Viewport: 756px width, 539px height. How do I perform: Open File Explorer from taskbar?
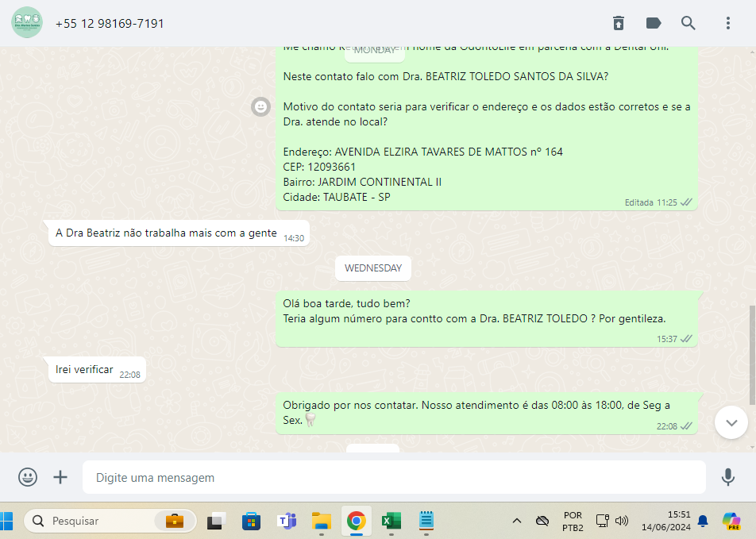[x=321, y=521]
